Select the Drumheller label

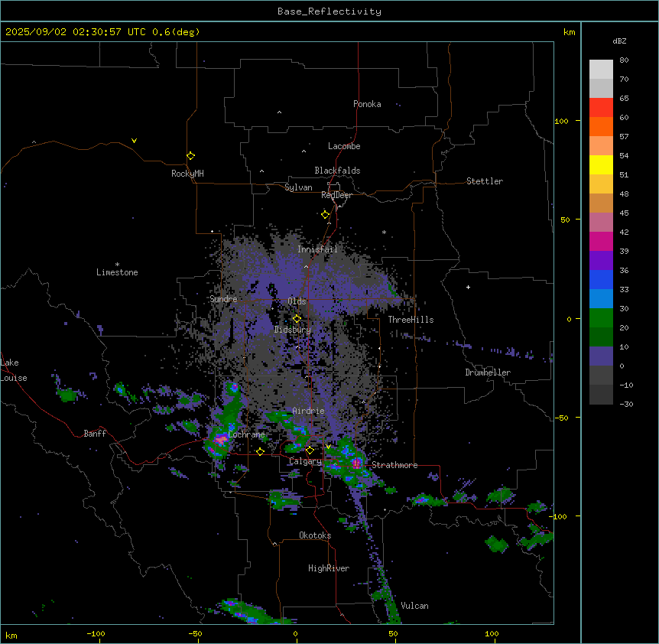488,372
